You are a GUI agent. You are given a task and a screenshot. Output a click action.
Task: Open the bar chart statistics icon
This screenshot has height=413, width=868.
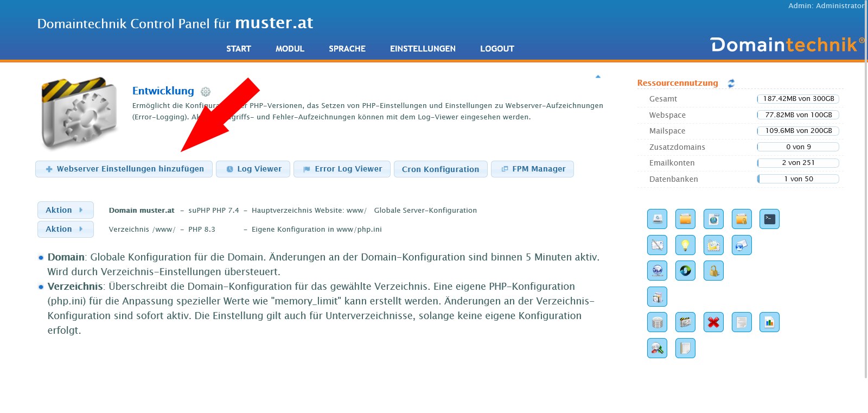coord(769,322)
